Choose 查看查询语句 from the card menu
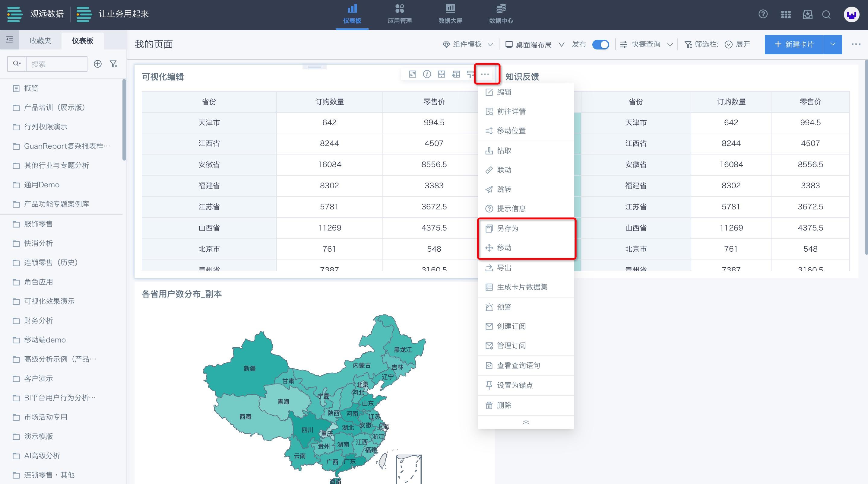The width and height of the screenshot is (868, 484). point(526,365)
